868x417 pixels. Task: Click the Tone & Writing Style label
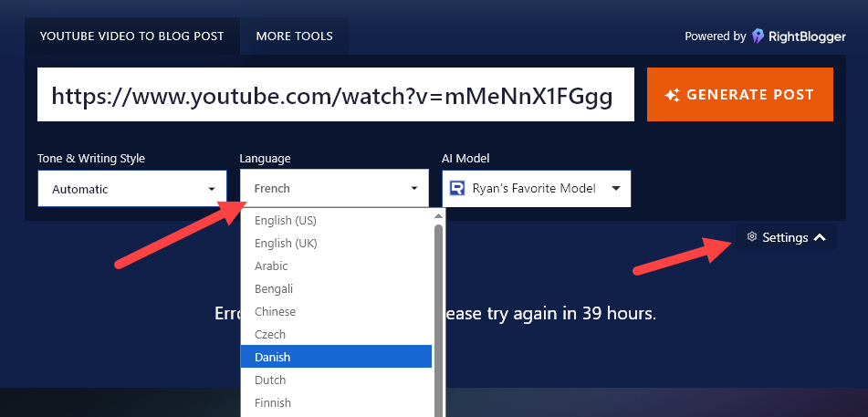tap(91, 159)
